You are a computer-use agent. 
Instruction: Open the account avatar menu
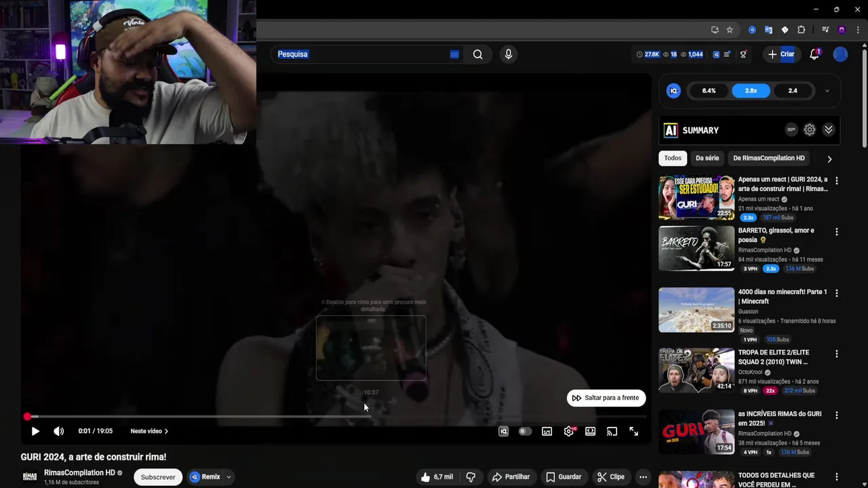(x=840, y=54)
